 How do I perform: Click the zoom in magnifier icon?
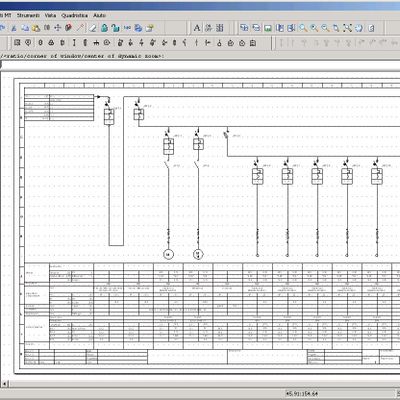pyautogui.click(x=314, y=28)
